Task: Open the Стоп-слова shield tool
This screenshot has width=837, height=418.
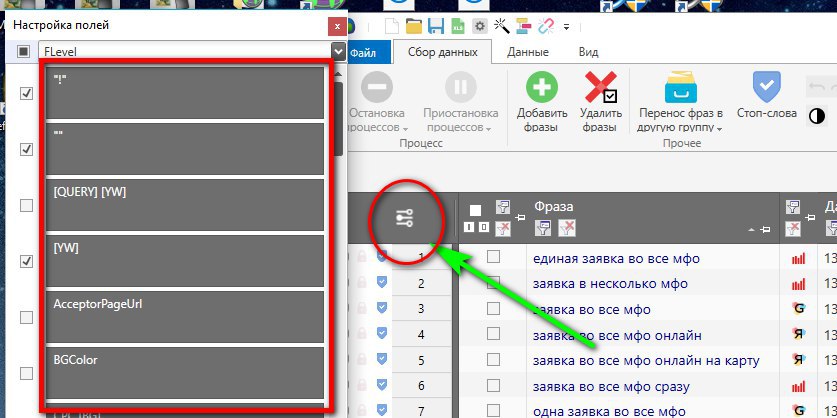Action: pyautogui.click(x=767, y=88)
